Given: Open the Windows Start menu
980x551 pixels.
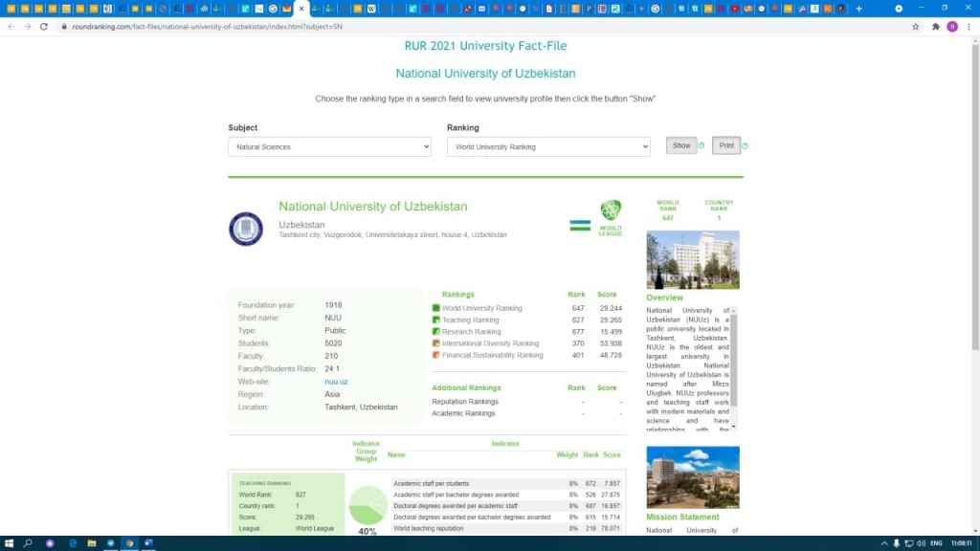Looking at the screenshot, I should (10, 543).
